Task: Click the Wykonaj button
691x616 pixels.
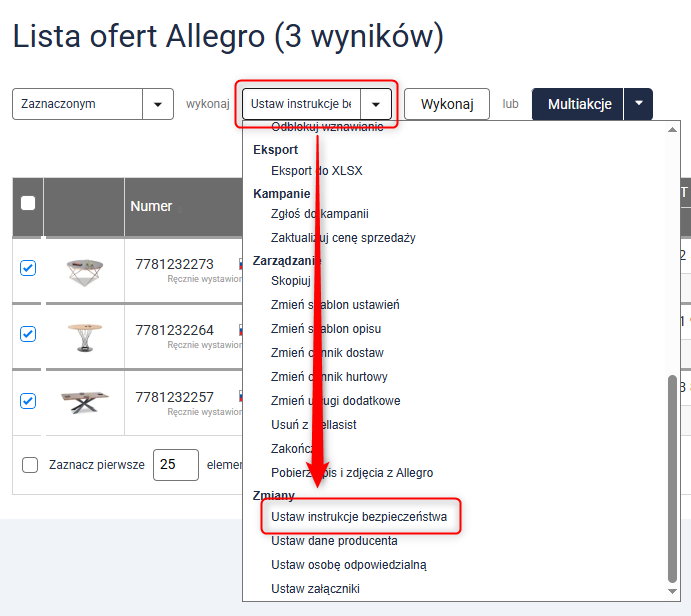Action: coord(446,104)
